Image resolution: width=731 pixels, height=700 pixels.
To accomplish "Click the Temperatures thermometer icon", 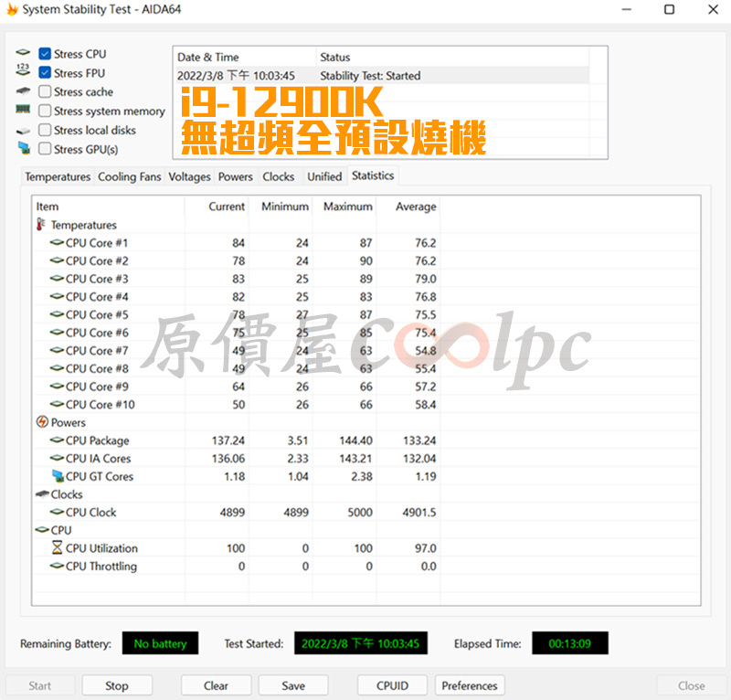I will (x=41, y=224).
